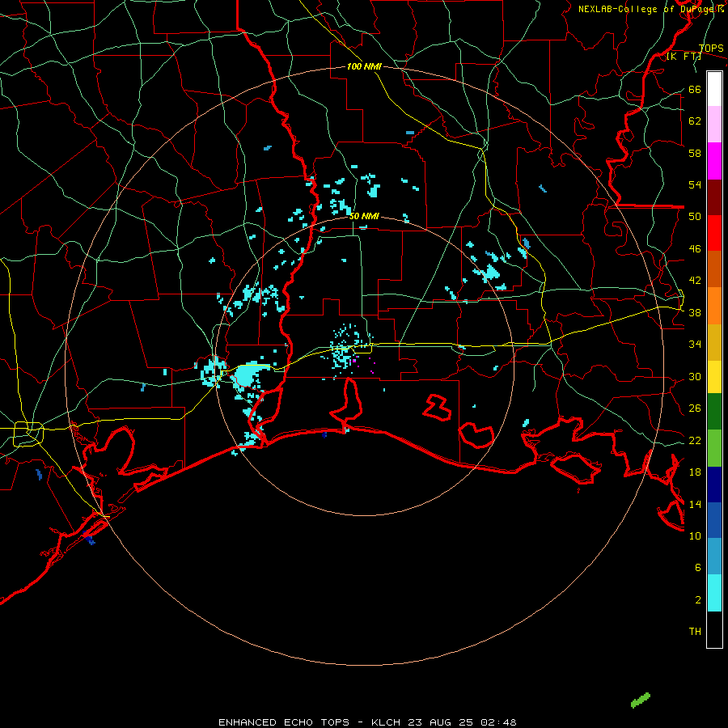The width and height of the screenshot is (728, 728).
Task: Click the 42 legend value
Action: tap(695, 280)
